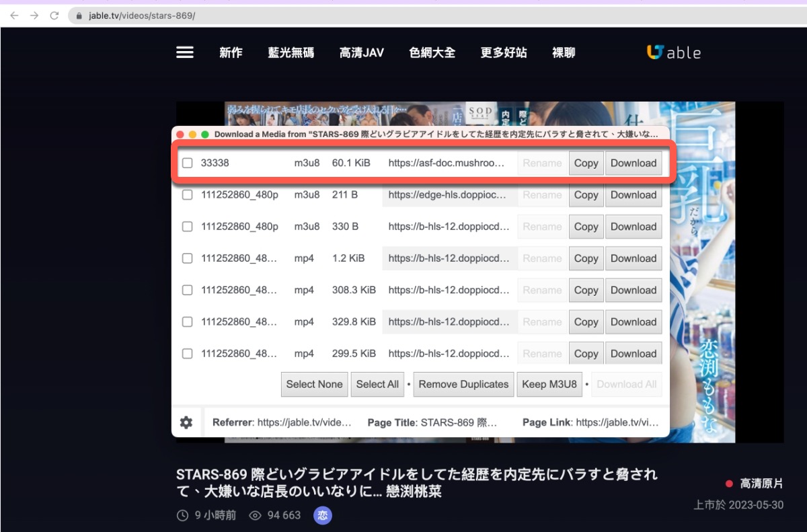Image resolution: width=807 pixels, height=532 pixels.
Task: Tick the checkbox for the 211 B m3u8 row
Action: tap(188, 195)
